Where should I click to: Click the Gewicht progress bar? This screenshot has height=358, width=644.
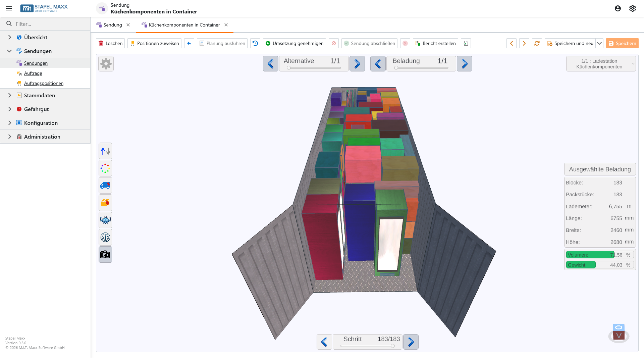coord(600,265)
